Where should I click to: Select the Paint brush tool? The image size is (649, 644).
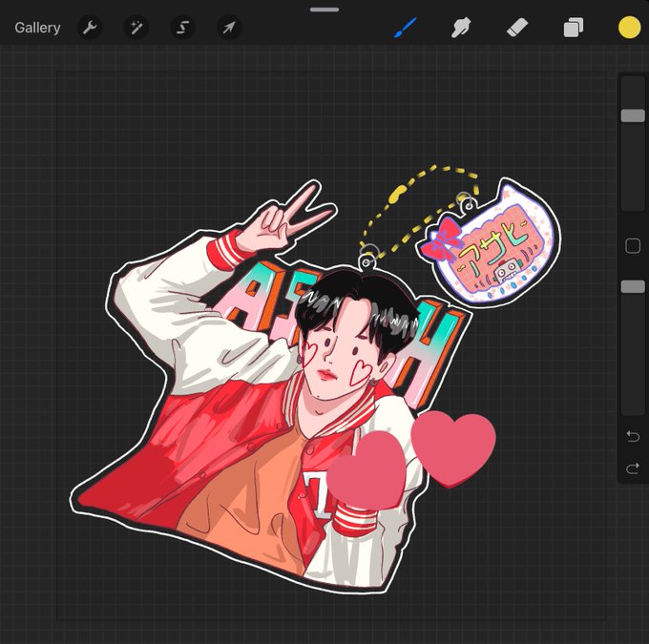(x=405, y=28)
